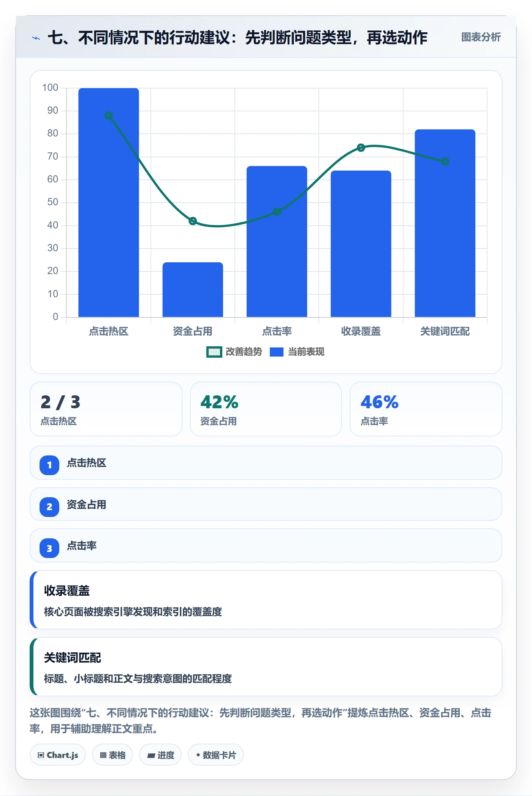Click the 收录覆盖 bar in chart
Image resolution: width=532 pixels, height=796 pixels.
pos(361,244)
